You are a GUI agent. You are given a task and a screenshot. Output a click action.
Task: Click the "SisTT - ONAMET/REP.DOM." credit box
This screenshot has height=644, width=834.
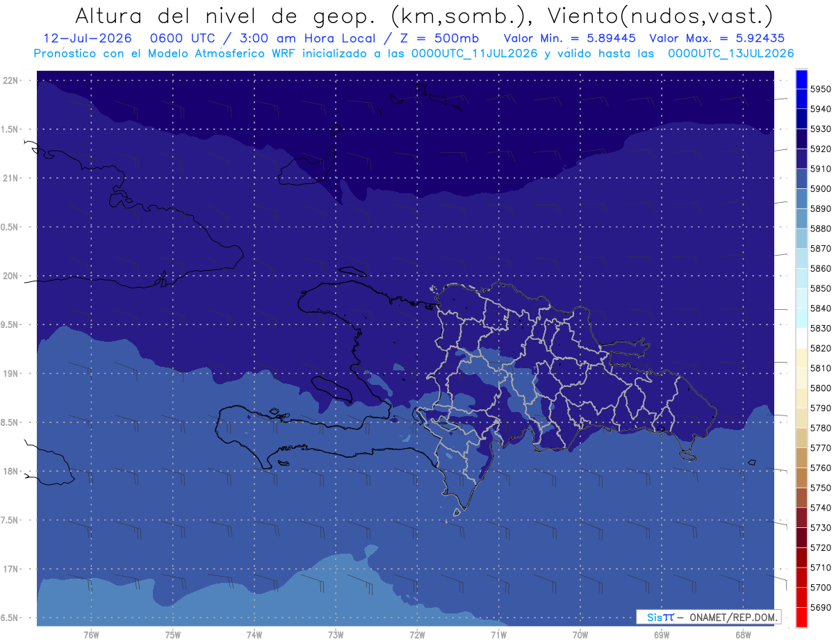(708, 617)
